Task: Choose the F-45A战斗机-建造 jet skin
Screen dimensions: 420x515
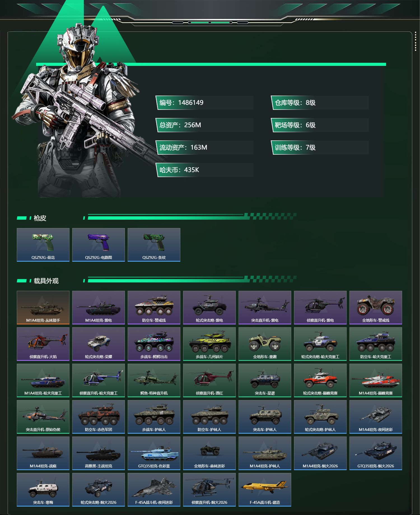Action: (265, 490)
